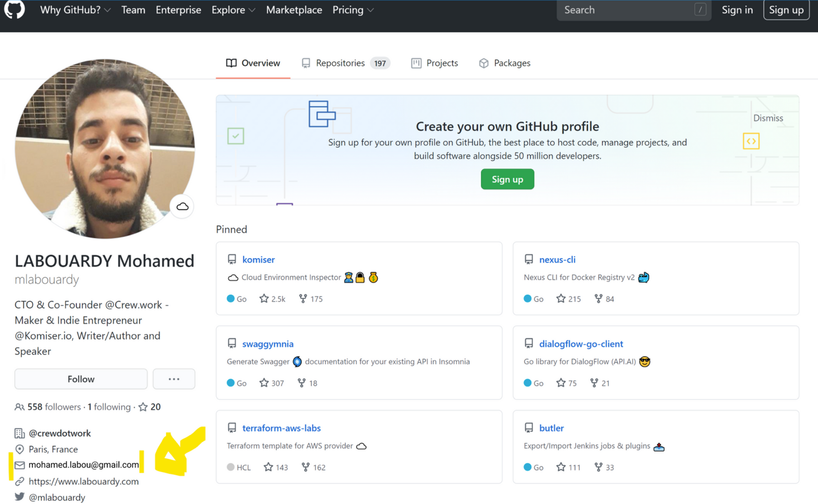The image size is (818, 504).
Task: Open the swaggymnia repository link
Action: pos(267,344)
